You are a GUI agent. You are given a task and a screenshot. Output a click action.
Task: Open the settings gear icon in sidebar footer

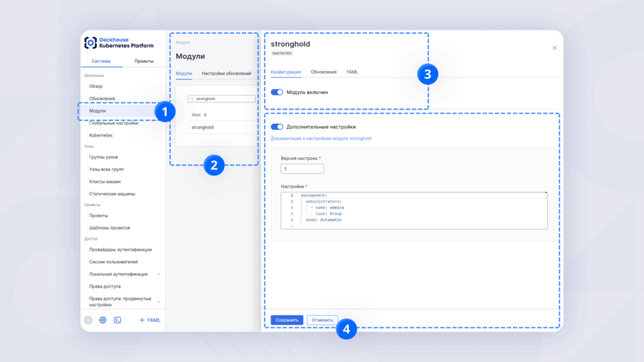pyautogui.click(x=103, y=320)
